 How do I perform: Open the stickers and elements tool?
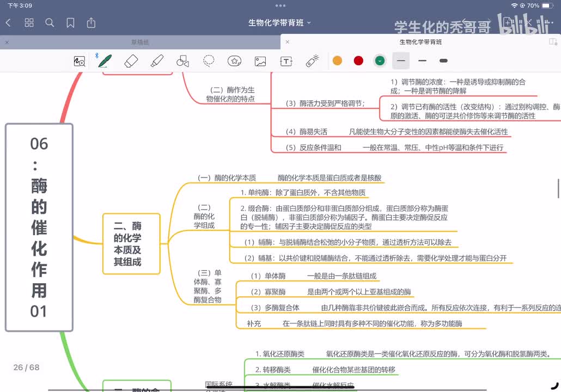[x=234, y=61]
